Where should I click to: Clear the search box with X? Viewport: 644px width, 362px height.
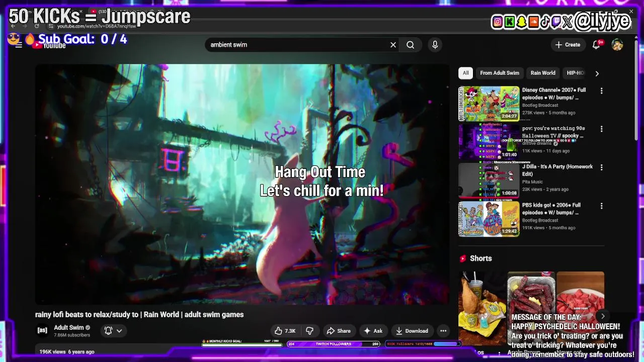click(393, 45)
